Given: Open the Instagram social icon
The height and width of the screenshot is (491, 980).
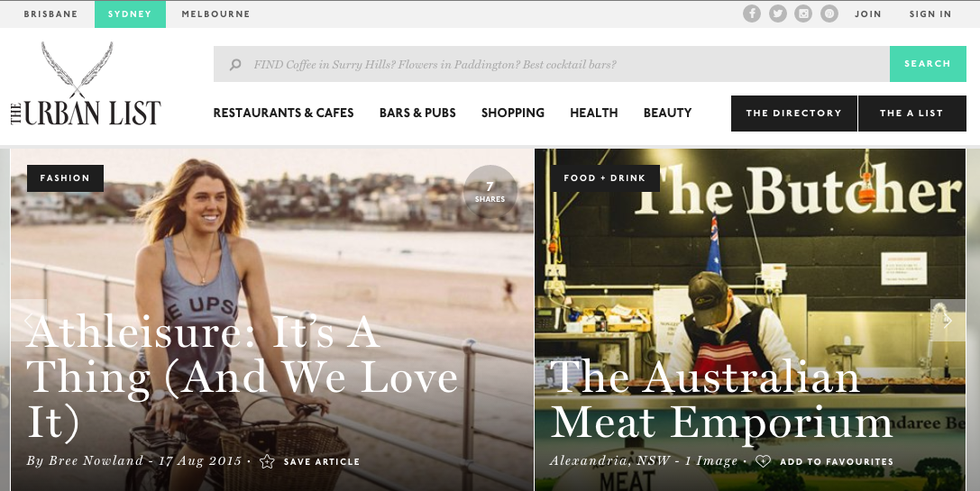Looking at the screenshot, I should (803, 14).
